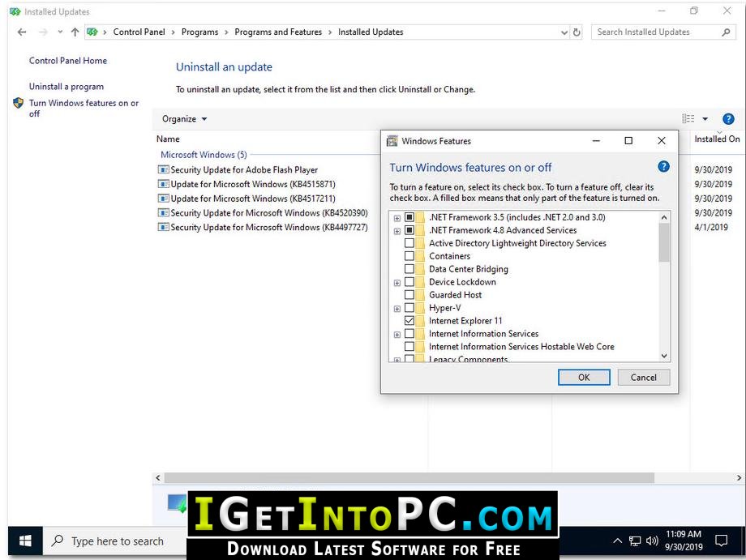The image size is (746, 560).
Task: Enable the Containers checkbox
Action: (x=409, y=256)
